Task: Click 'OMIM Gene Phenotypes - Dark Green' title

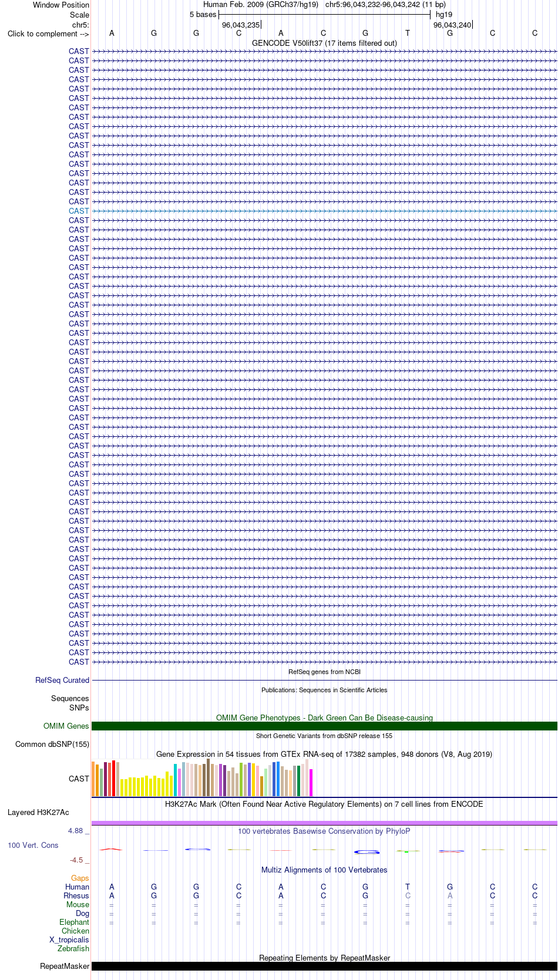Action: [x=324, y=718]
